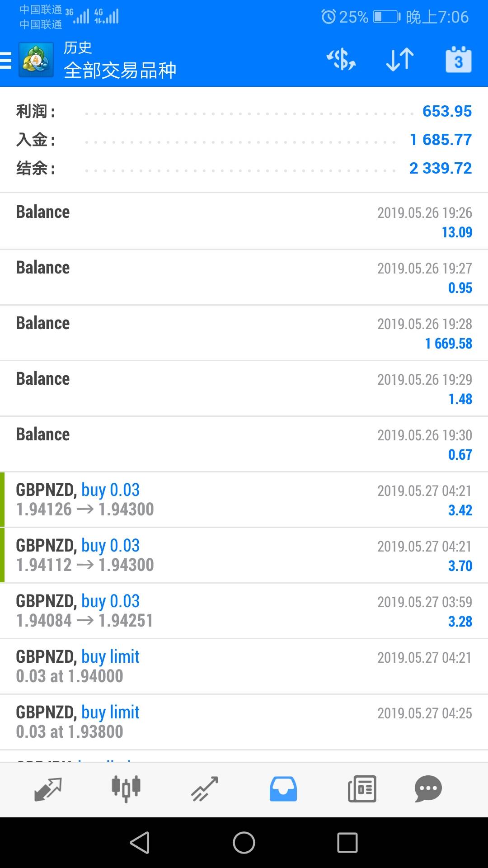Tap the Android home circle button
This screenshot has height=868, width=488.
click(244, 843)
